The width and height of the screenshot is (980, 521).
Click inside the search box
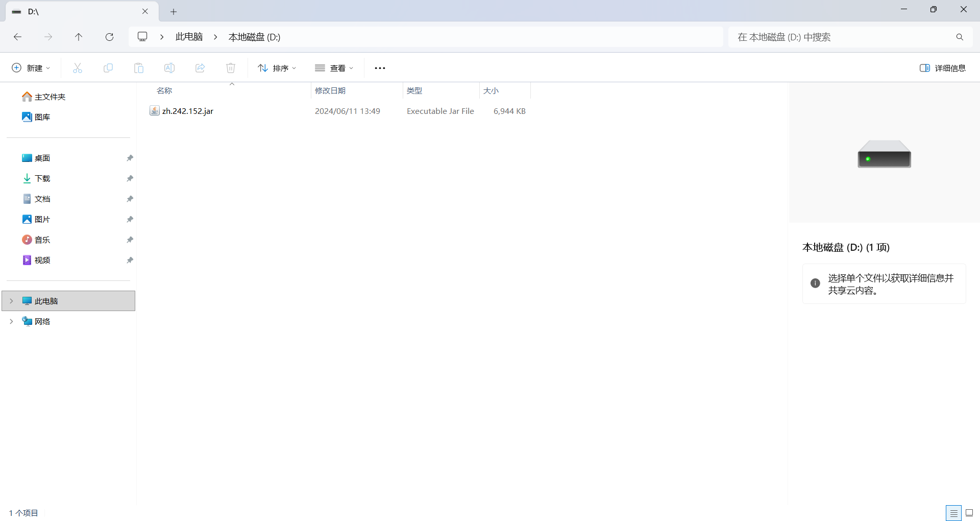click(842, 37)
